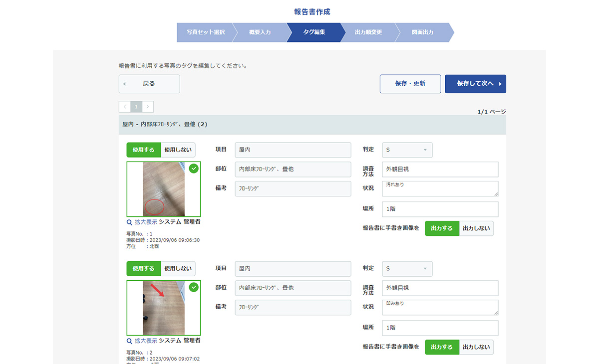Choose 出力しない for photo 1 handwriting image
This screenshot has height=364, width=599.
(476, 228)
